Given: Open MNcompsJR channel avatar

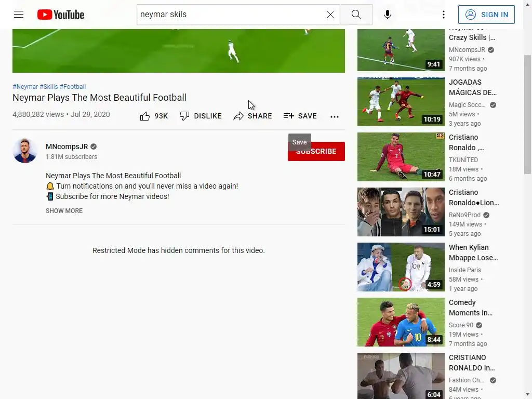Looking at the screenshot, I should coord(25,151).
